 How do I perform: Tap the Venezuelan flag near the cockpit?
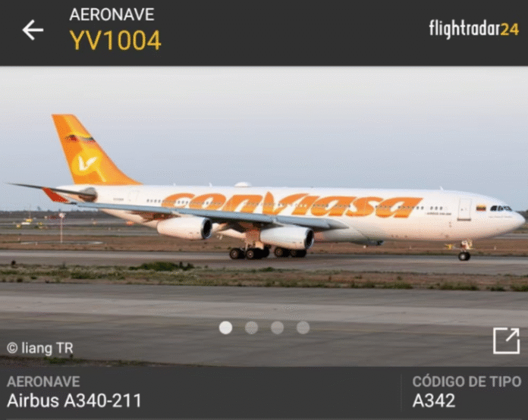pyautogui.click(x=481, y=208)
